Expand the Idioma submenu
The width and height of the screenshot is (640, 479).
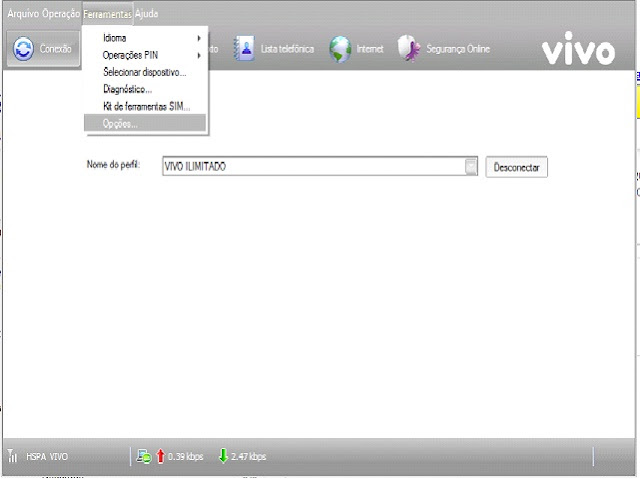145,38
